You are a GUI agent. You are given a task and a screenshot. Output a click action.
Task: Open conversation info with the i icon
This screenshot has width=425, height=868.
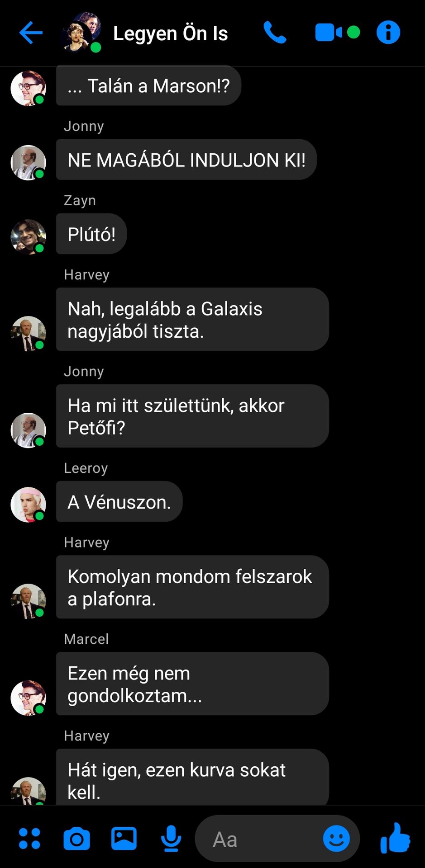[x=388, y=33]
